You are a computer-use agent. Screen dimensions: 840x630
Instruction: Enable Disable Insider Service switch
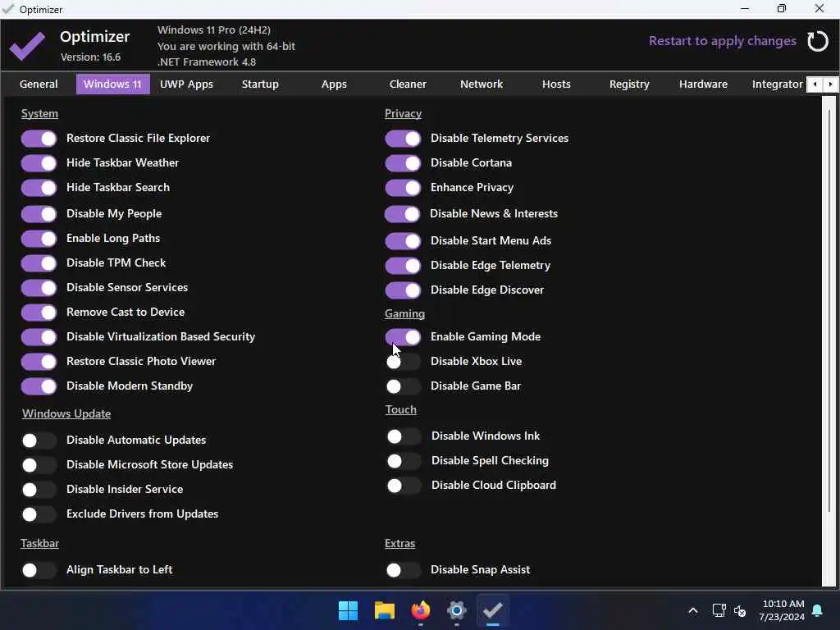[39, 490]
